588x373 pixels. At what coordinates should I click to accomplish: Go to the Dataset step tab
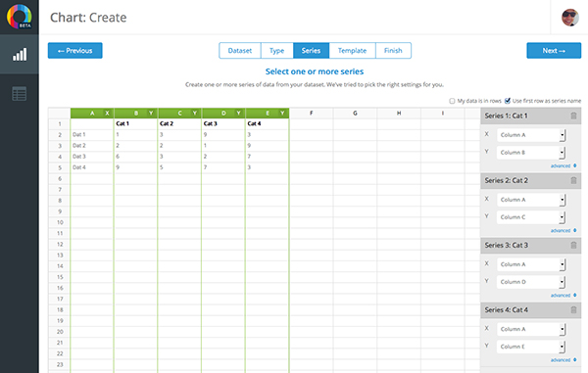tap(240, 51)
